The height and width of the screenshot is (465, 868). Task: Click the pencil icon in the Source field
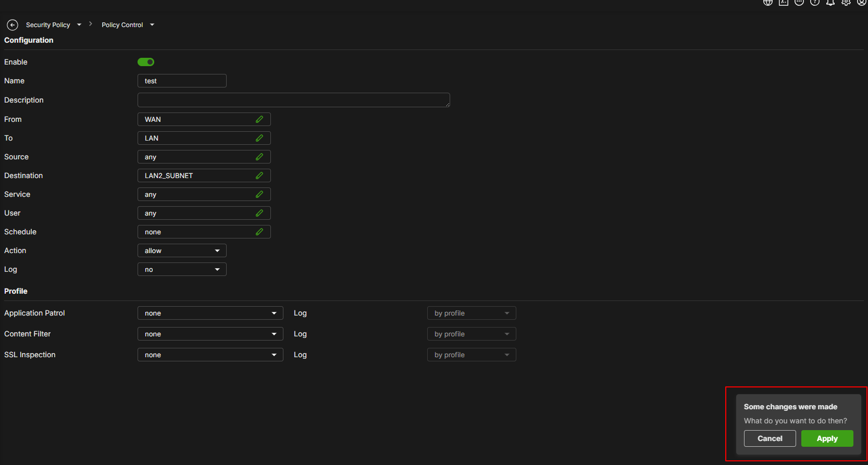[259, 157]
